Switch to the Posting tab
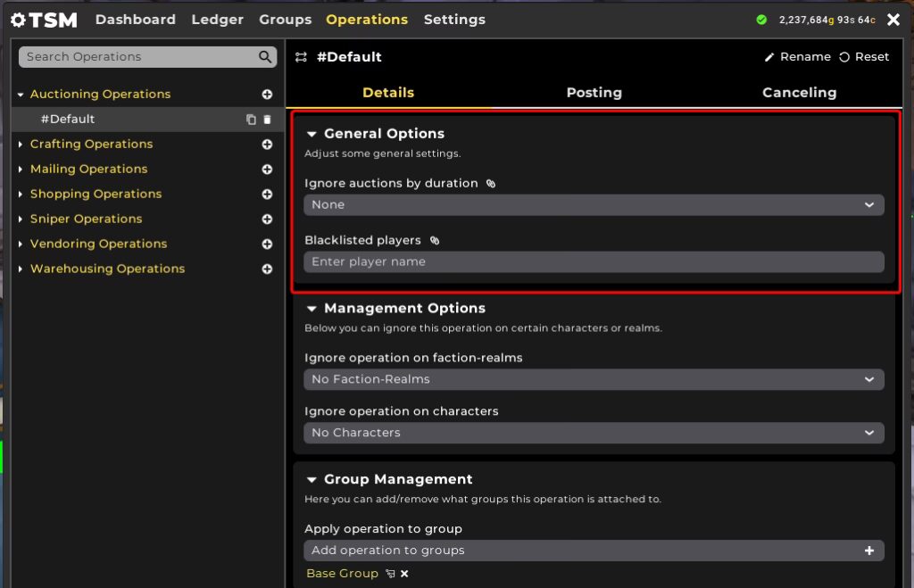 (x=594, y=93)
